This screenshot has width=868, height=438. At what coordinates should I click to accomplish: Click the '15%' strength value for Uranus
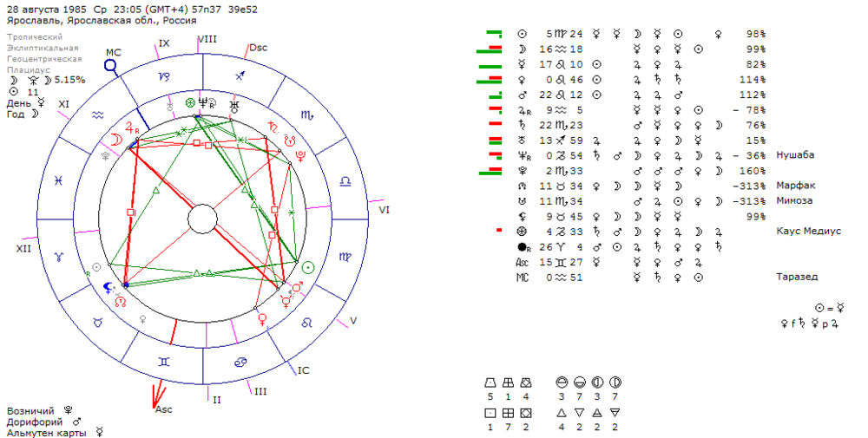[756, 141]
